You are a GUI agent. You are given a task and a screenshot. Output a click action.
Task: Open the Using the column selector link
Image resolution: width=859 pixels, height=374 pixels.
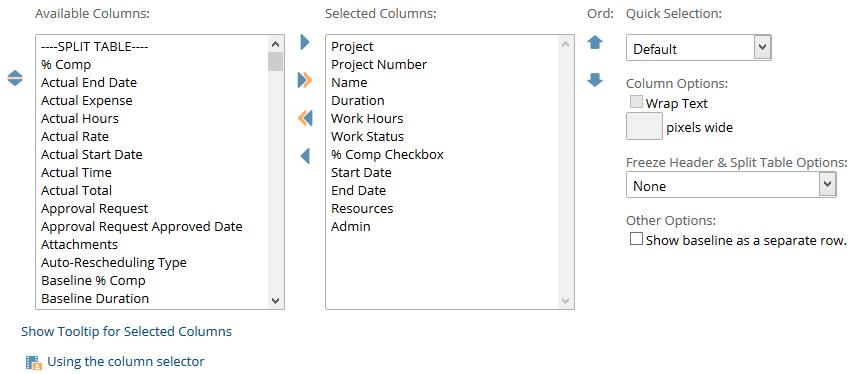pyautogui.click(x=125, y=362)
